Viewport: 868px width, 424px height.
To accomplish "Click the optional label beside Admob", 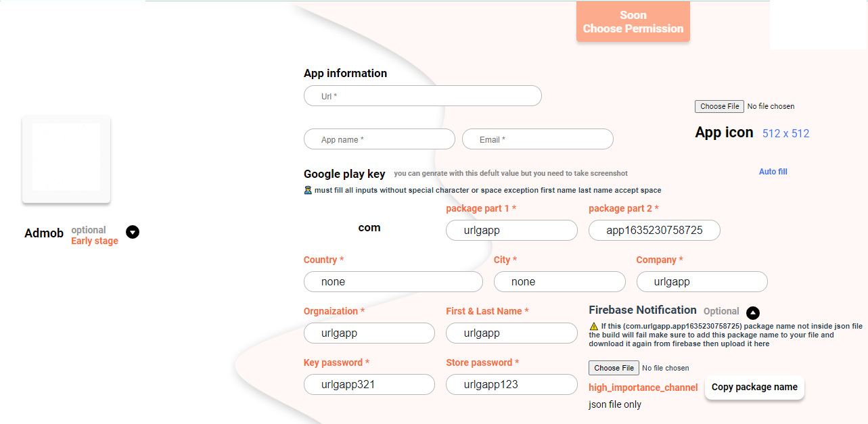I will pyautogui.click(x=89, y=230).
